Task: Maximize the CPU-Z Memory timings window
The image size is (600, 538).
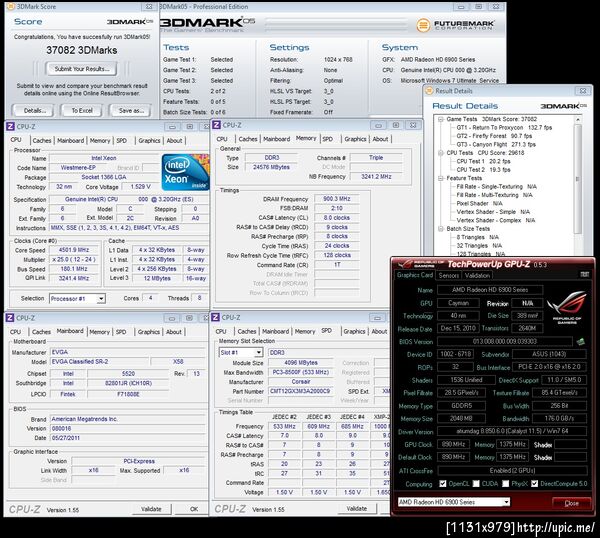Action: 396,125
